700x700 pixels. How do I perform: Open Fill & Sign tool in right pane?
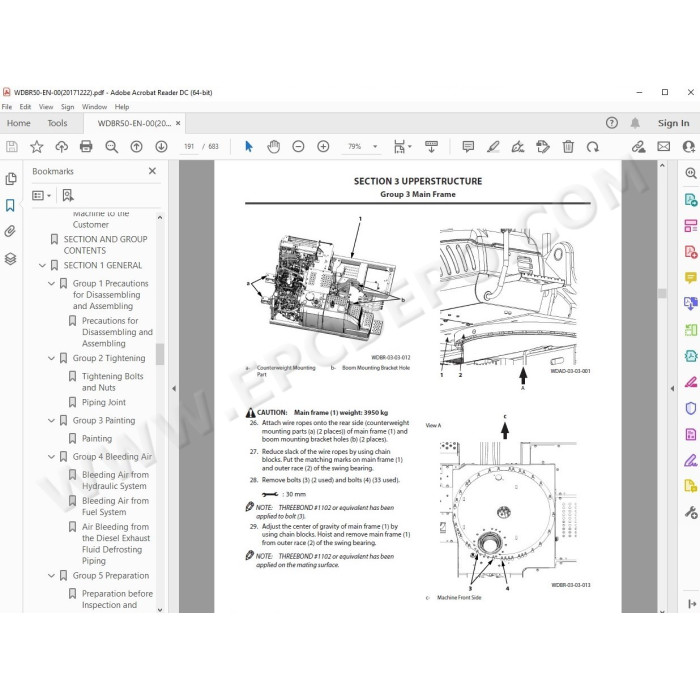690,459
